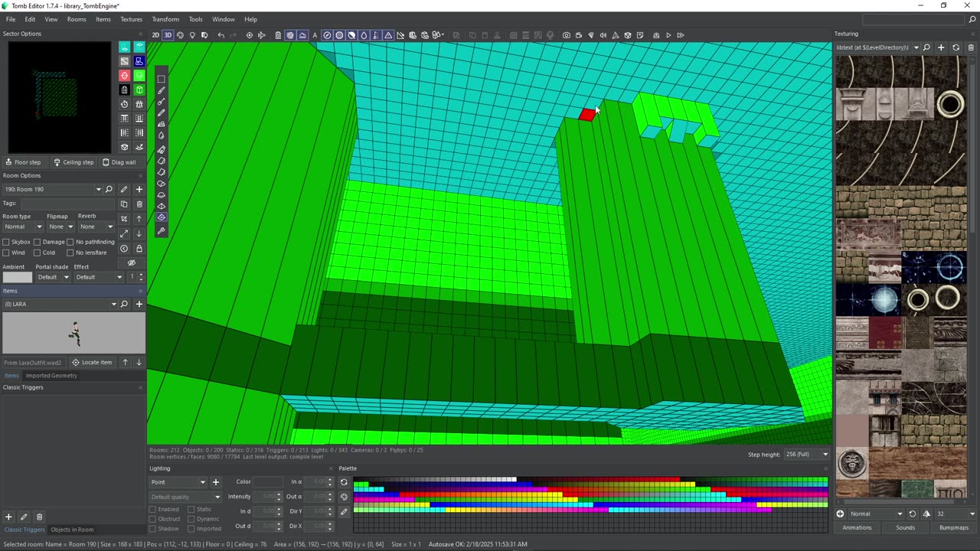Click the red death sector icon
Screen dimensions: 980x551
124,76
